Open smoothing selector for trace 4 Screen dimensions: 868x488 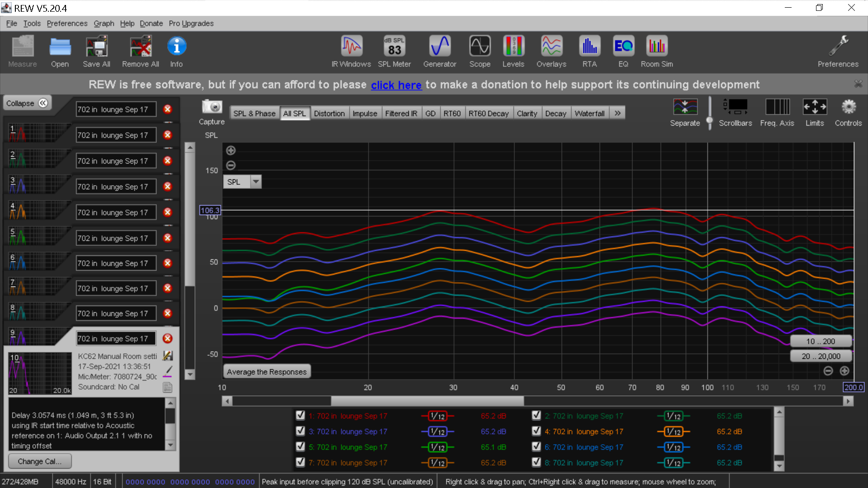pos(673,432)
